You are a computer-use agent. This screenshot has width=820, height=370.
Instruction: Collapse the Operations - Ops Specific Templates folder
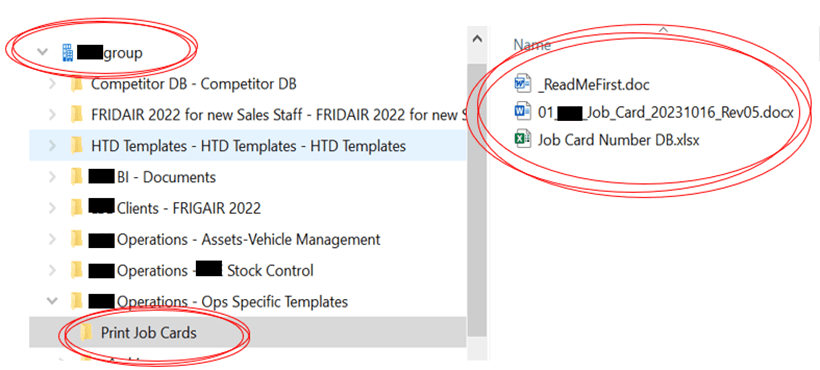pyautogui.click(x=52, y=301)
